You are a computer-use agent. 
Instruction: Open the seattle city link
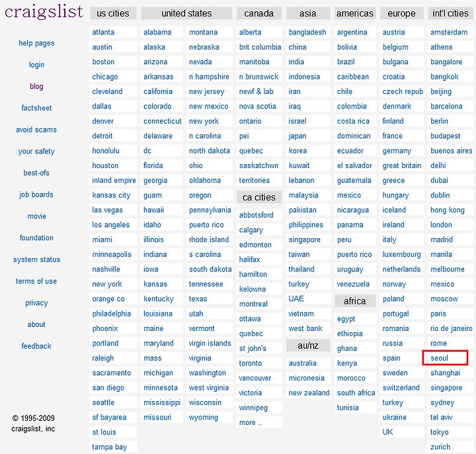104,402
